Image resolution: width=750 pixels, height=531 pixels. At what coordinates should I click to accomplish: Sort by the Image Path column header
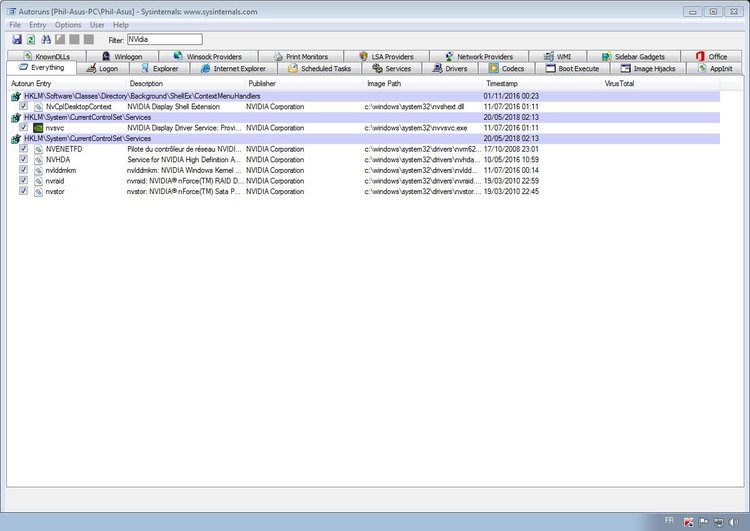click(424, 83)
